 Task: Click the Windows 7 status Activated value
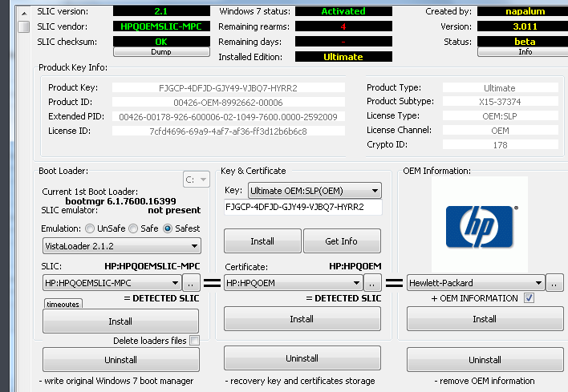tap(343, 11)
